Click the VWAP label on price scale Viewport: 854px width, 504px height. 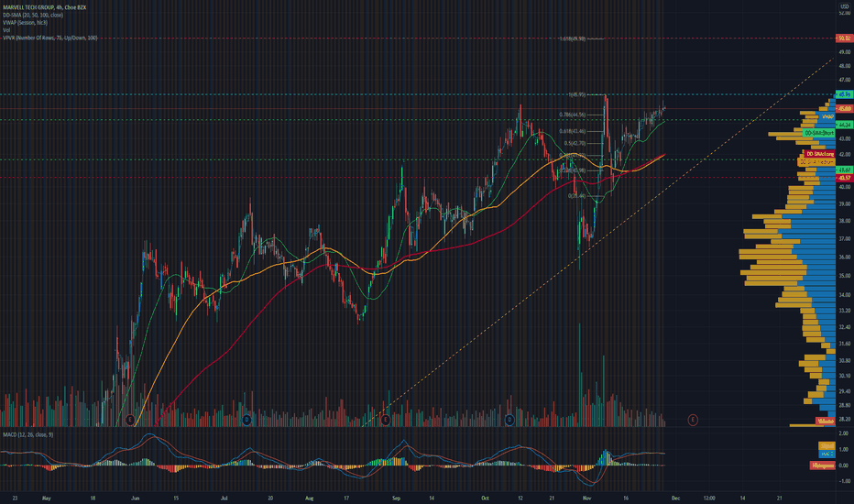(827, 116)
